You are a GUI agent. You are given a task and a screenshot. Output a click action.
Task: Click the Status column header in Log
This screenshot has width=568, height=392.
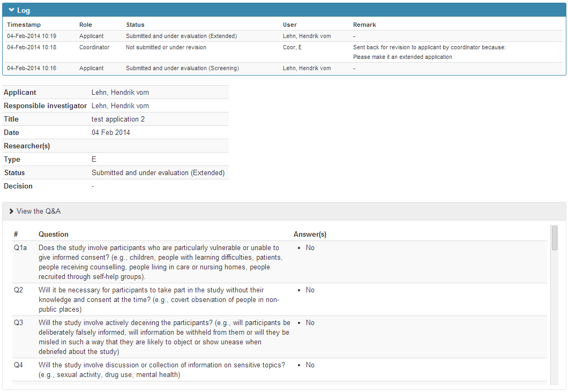[135, 25]
